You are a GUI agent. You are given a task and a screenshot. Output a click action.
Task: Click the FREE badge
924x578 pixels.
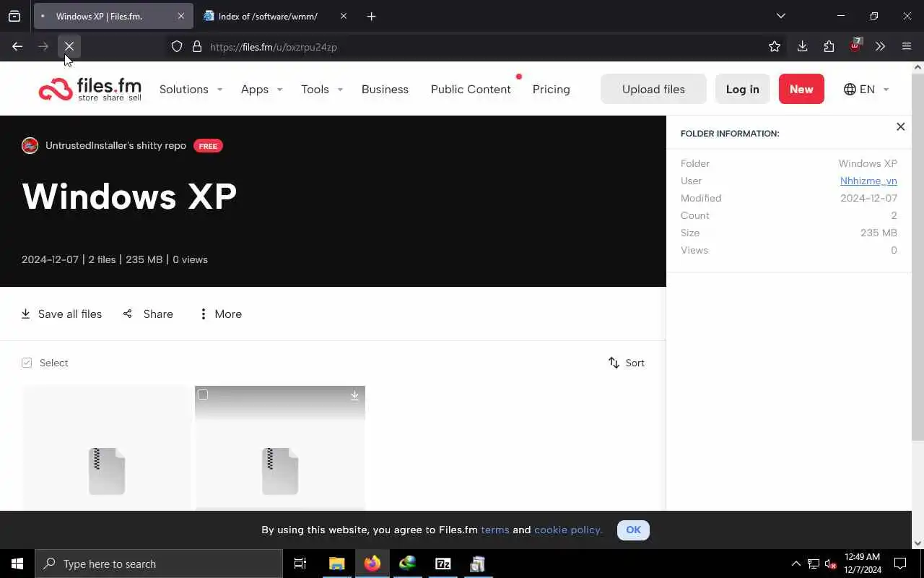208,146
